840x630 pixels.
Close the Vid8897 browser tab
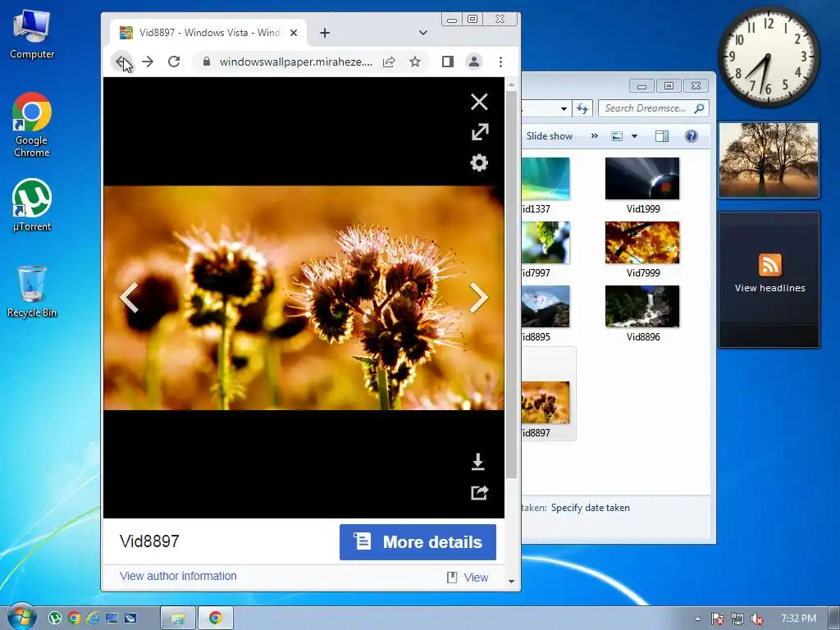[x=294, y=33]
